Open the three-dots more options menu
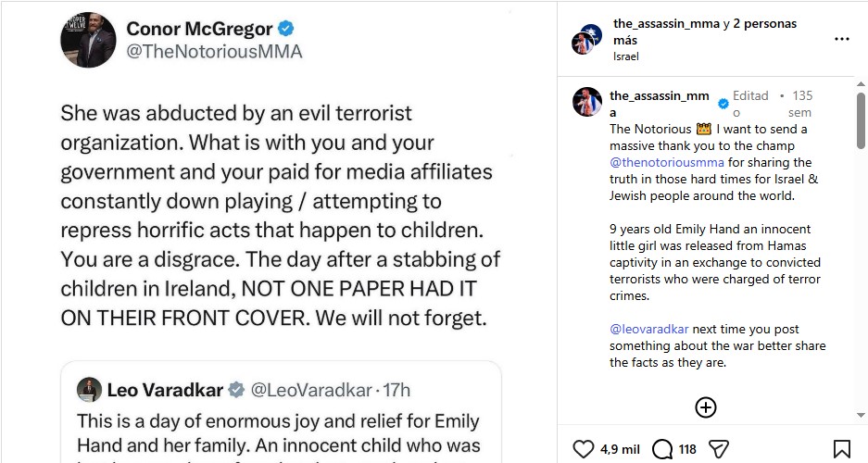Viewport: 868px width, 463px height. (x=841, y=39)
